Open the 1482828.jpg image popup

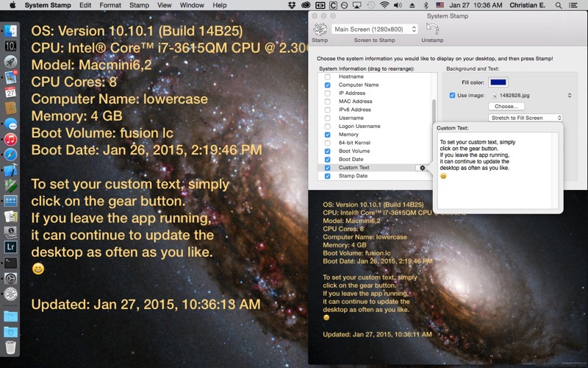531,96
